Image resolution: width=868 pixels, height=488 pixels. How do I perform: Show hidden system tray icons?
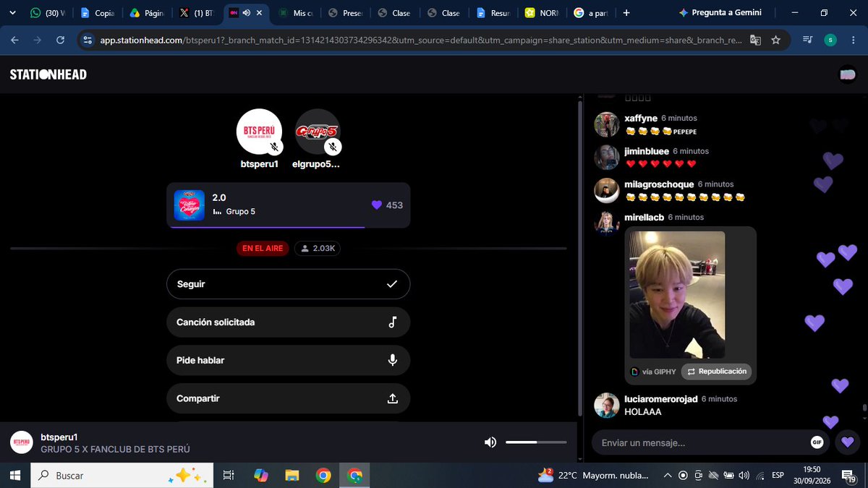coord(668,475)
